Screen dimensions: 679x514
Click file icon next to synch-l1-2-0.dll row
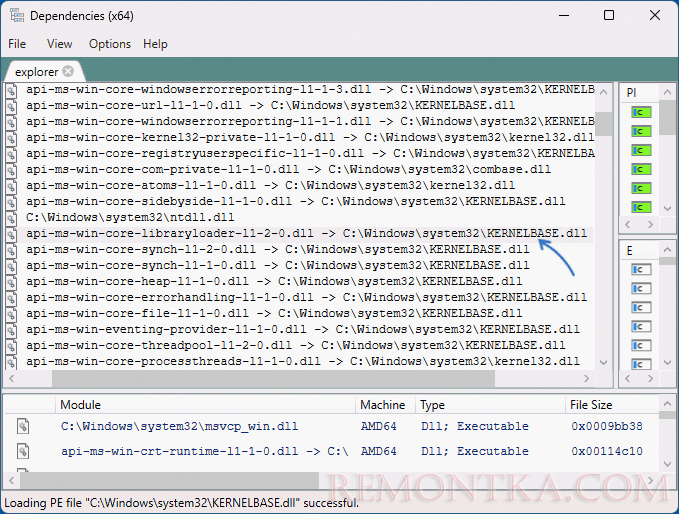click(x=11, y=251)
